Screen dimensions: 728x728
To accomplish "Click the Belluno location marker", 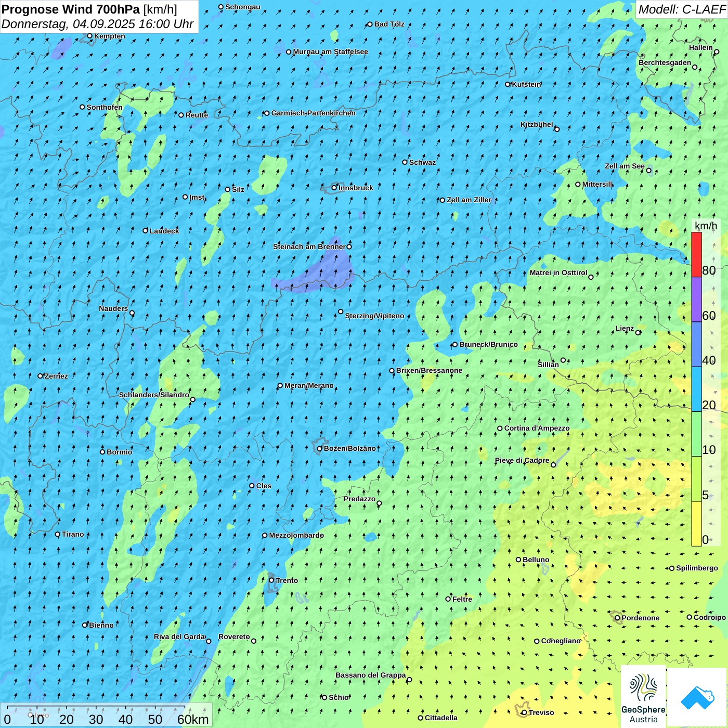I will [518, 560].
